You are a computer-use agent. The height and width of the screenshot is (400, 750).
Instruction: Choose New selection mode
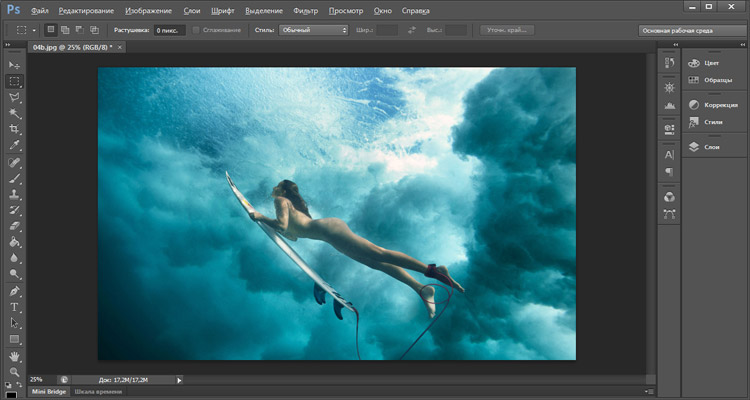(51, 30)
